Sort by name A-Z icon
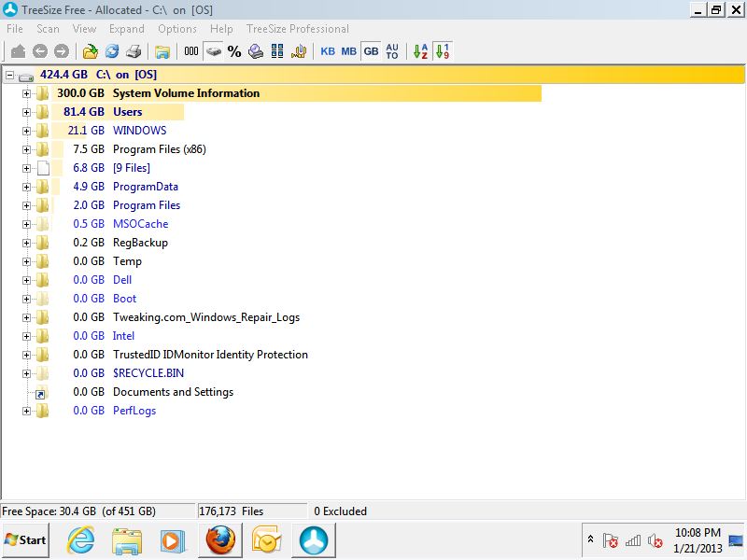Screen dimensions: 747x560 tap(420, 51)
